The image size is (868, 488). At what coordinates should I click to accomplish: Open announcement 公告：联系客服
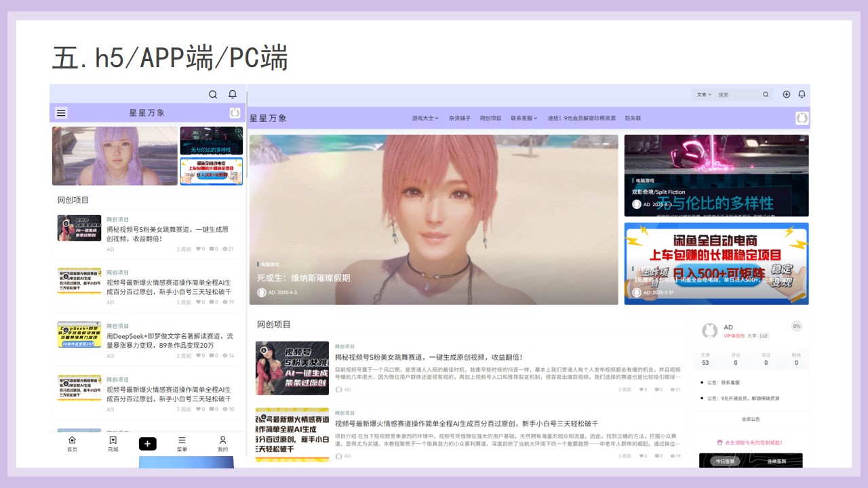(x=723, y=382)
